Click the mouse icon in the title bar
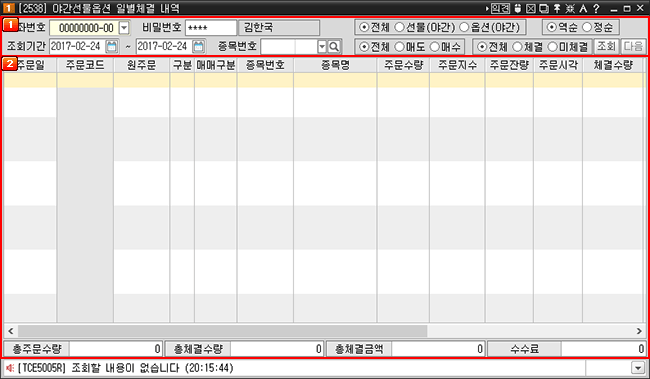Viewport: 650px width, 379px height. click(x=518, y=8)
